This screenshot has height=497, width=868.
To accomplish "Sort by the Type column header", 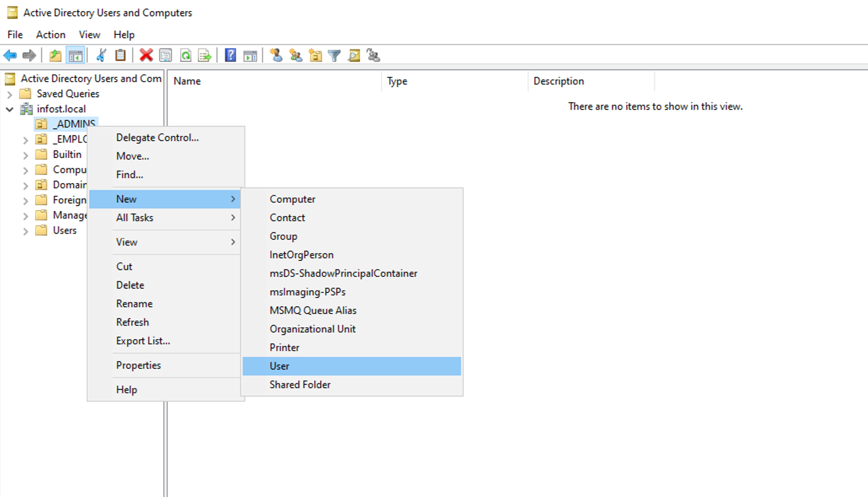I will tap(455, 81).
